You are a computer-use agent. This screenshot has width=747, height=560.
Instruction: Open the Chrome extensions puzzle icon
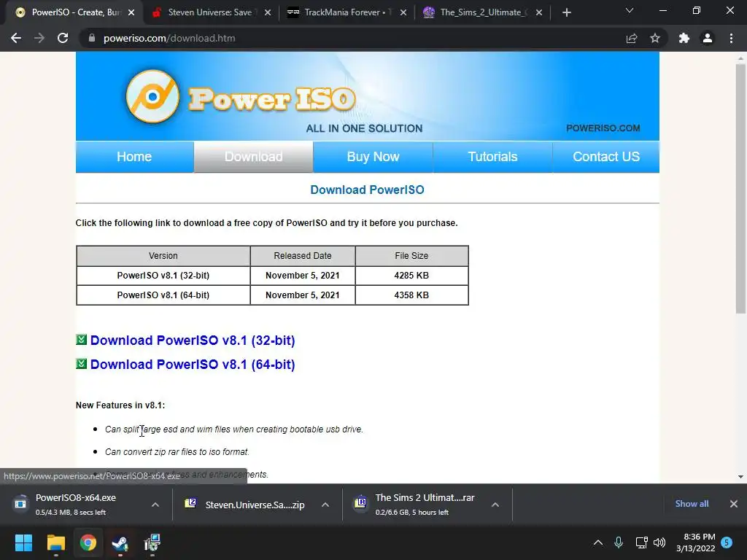click(684, 38)
